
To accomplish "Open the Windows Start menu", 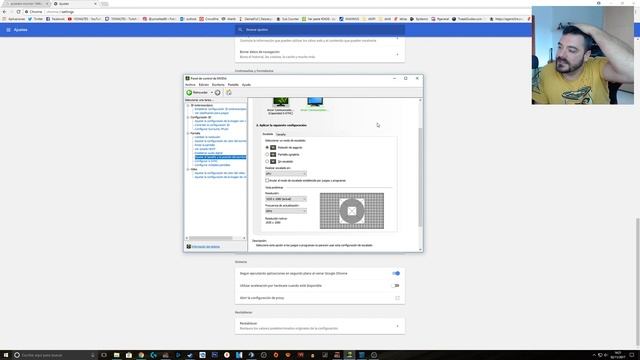I will (x=6, y=355).
